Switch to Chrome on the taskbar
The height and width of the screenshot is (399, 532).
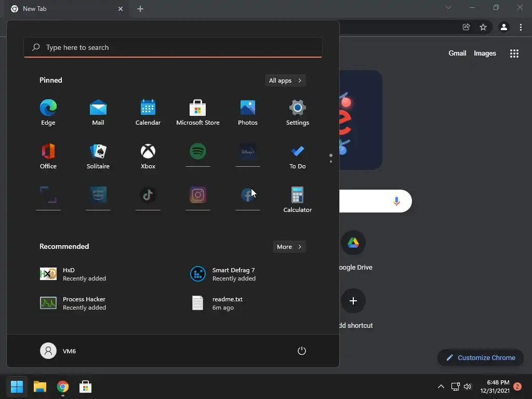click(x=63, y=387)
